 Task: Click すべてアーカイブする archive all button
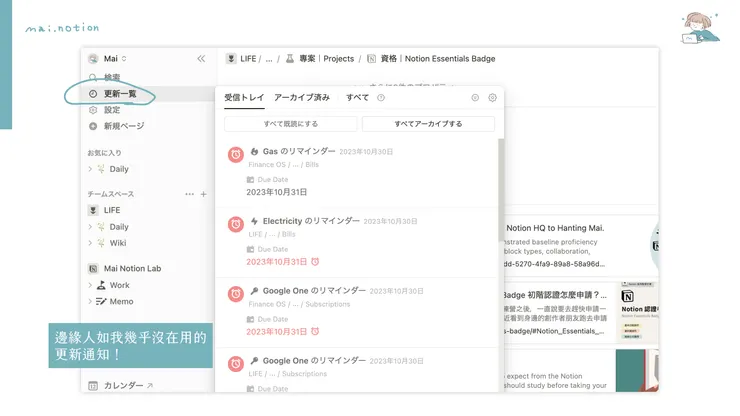pos(429,124)
